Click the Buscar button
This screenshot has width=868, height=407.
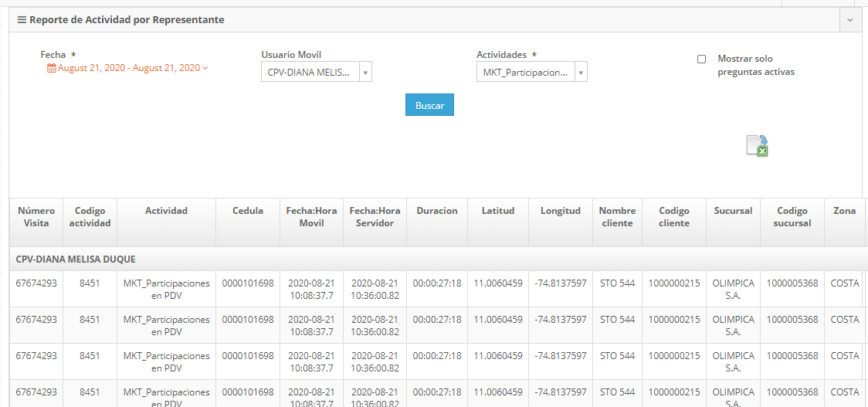429,105
